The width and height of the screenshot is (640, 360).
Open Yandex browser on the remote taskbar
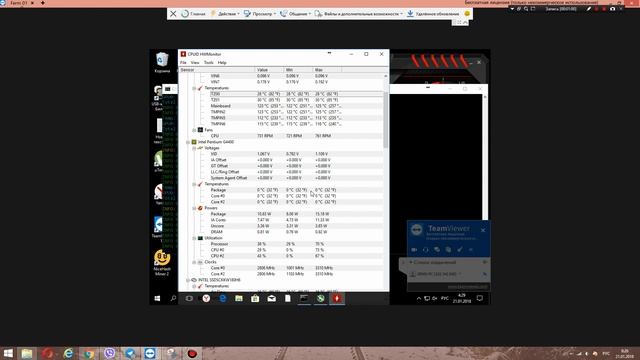206,299
